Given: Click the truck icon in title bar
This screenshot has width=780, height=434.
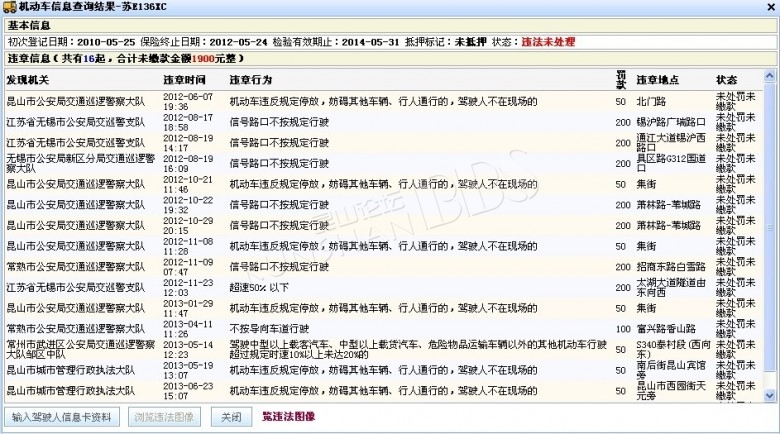Looking at the screenshot, I should tap(9, 7).
